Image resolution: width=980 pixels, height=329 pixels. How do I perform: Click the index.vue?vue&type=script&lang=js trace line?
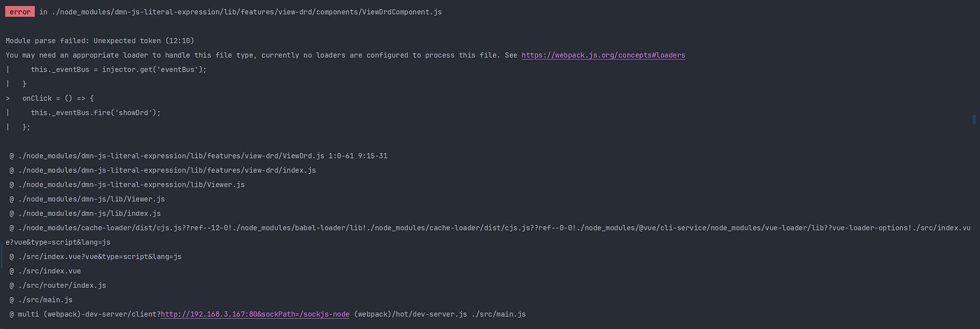(x=99, y=257)
